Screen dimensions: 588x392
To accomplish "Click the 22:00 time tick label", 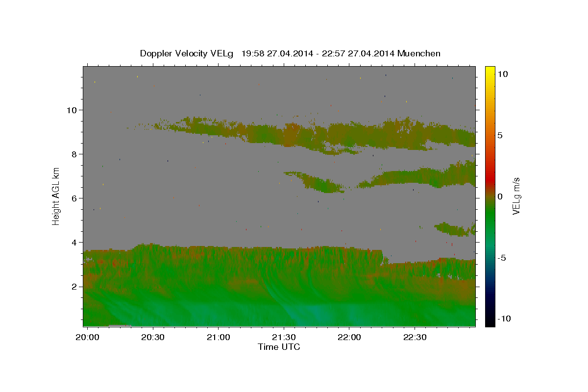I will [349, 338].
